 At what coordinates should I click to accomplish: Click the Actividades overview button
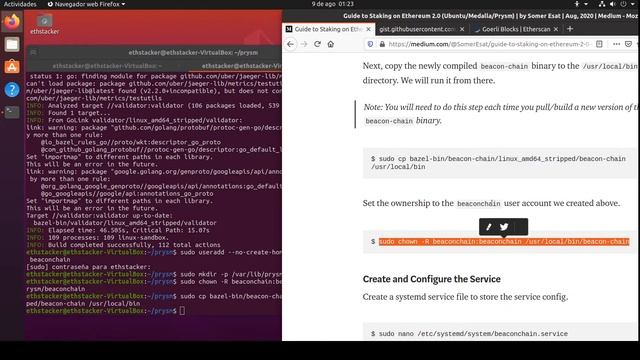20,4
